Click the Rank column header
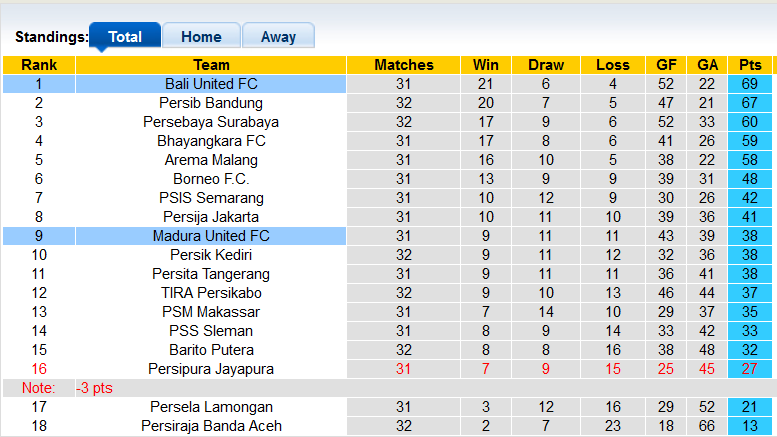The image size is (777, 437). [38, 65]
